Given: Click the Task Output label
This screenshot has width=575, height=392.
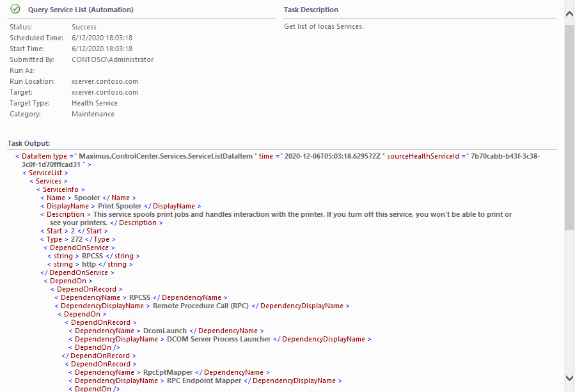Looking at the screenshot, I should (29, 143).
